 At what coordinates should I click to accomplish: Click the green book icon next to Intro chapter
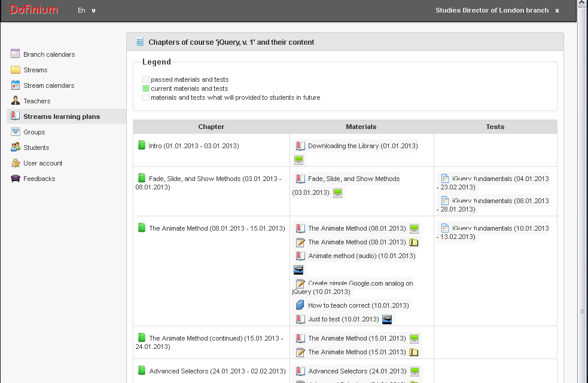[x=141, y=145]
